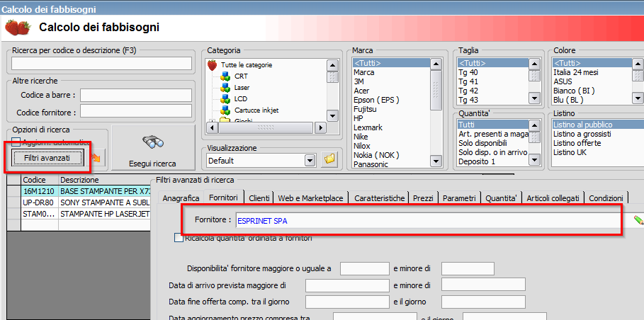Click the Fornitore field showing ESPRINET SPA

[434, 221]
